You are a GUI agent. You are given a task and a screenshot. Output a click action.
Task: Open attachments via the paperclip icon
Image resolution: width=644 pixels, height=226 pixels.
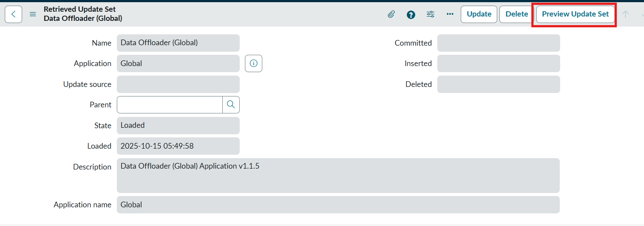pos(391,14)
